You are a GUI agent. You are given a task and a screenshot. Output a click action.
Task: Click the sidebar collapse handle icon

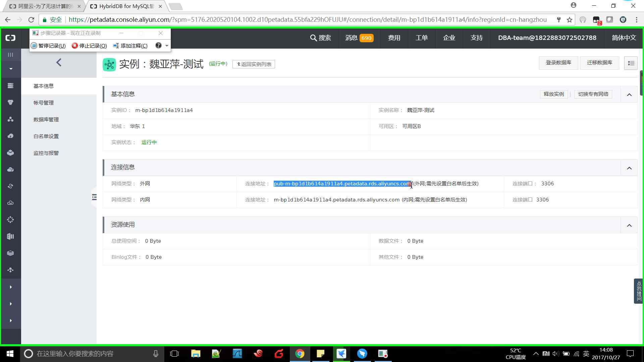tap(94, 197)
